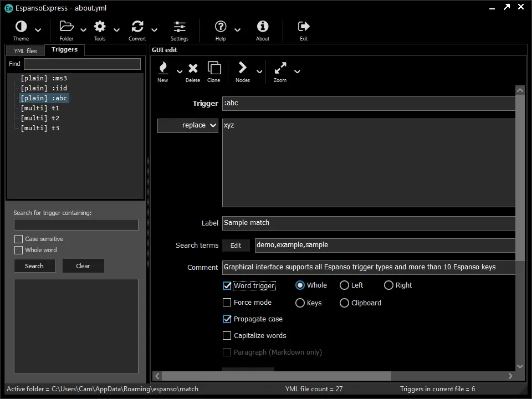Click the Exit icon

coord(304,27)
